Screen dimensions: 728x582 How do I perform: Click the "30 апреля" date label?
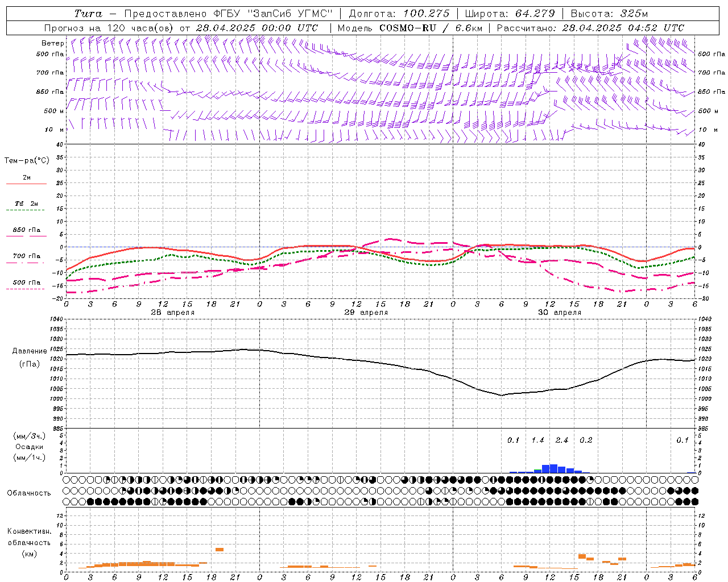(x=560, y=312)
